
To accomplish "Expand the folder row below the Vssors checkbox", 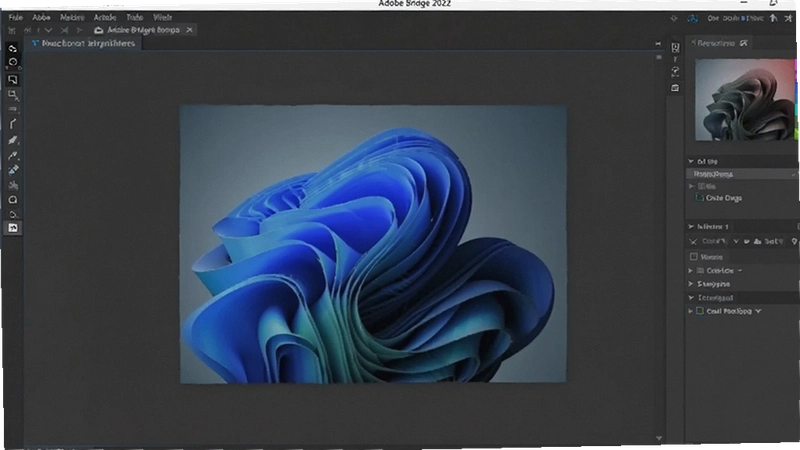I will click(691, 270).
